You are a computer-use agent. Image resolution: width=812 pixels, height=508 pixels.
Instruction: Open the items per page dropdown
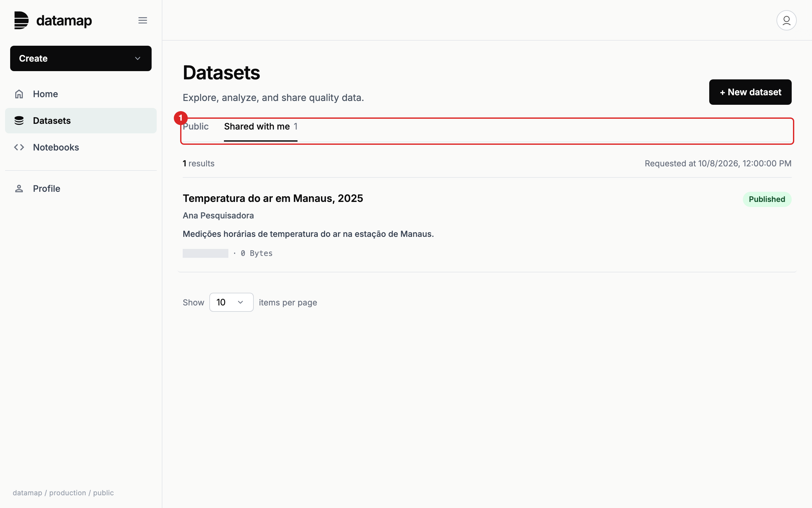click(232, 302)
